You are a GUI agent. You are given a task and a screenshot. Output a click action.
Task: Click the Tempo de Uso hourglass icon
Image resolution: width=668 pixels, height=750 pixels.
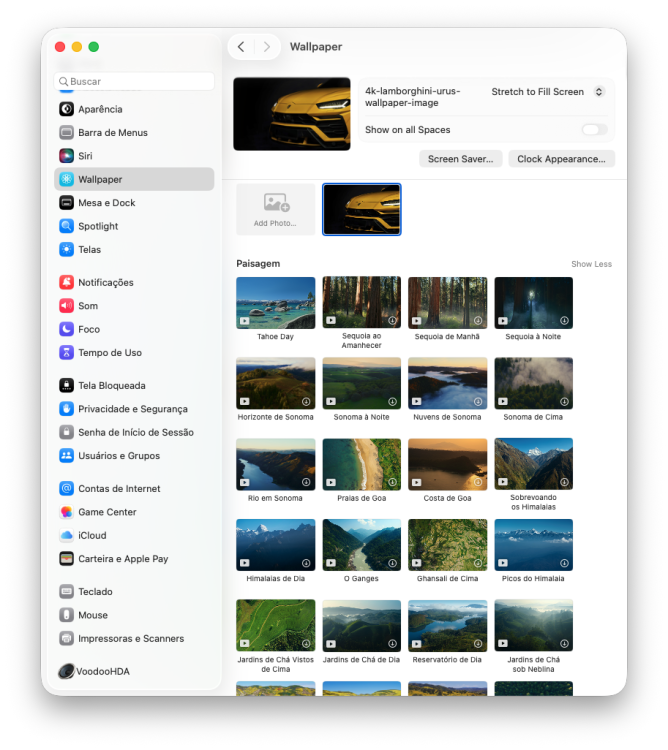(x=66, y=353)
